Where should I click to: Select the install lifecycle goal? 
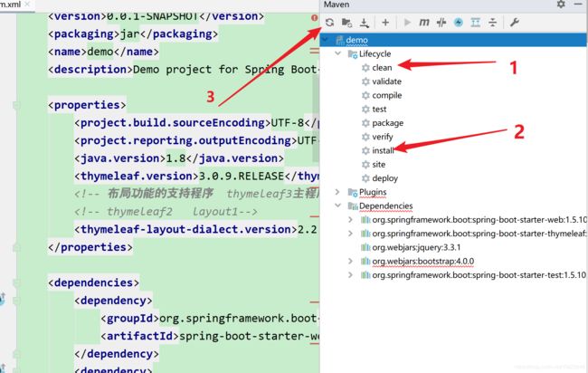pos(383,150)
